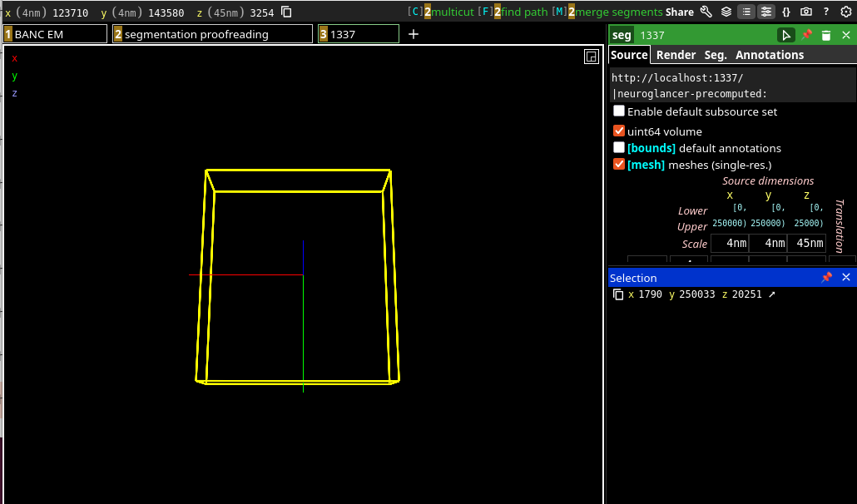Image resolution: width=857 pixels, height=504 pixels.
Task: Copy position with the top bar clipboard icon
Action: point(286,12)
